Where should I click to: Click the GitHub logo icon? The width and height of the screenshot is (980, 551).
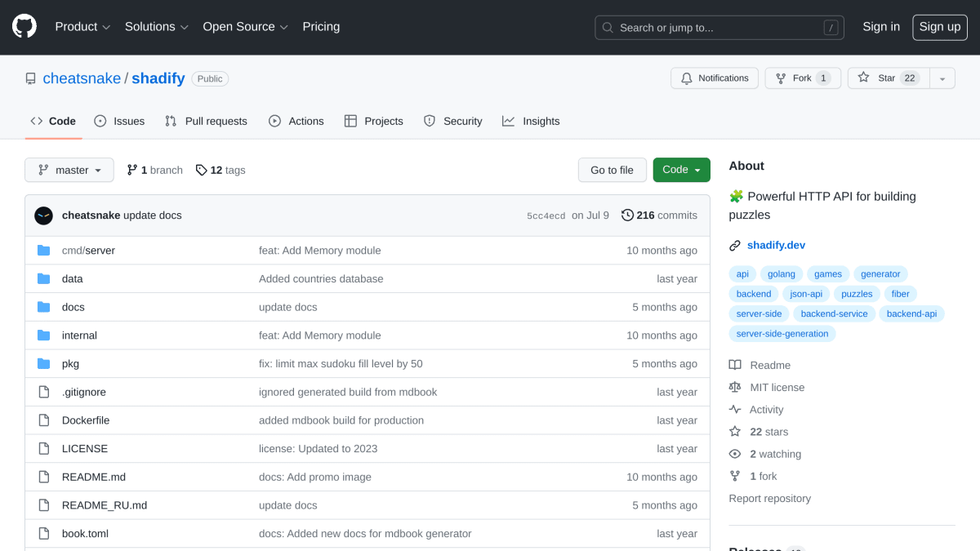click(x=24, y=27)
